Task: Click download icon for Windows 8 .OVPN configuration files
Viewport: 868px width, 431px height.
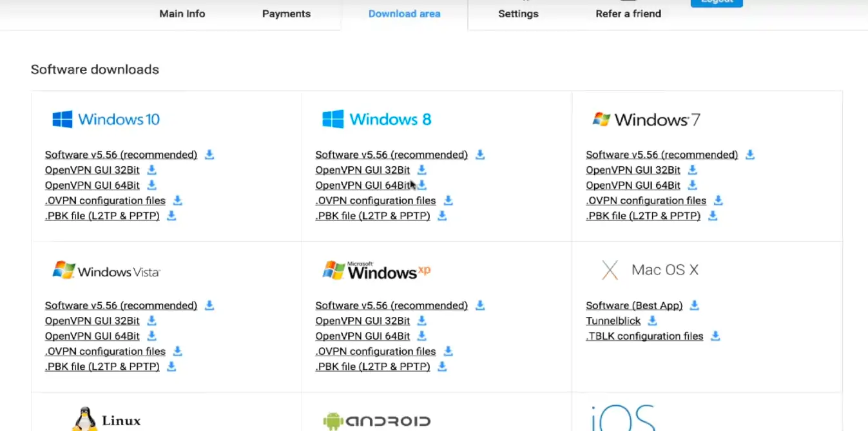Action: [448, 200]
